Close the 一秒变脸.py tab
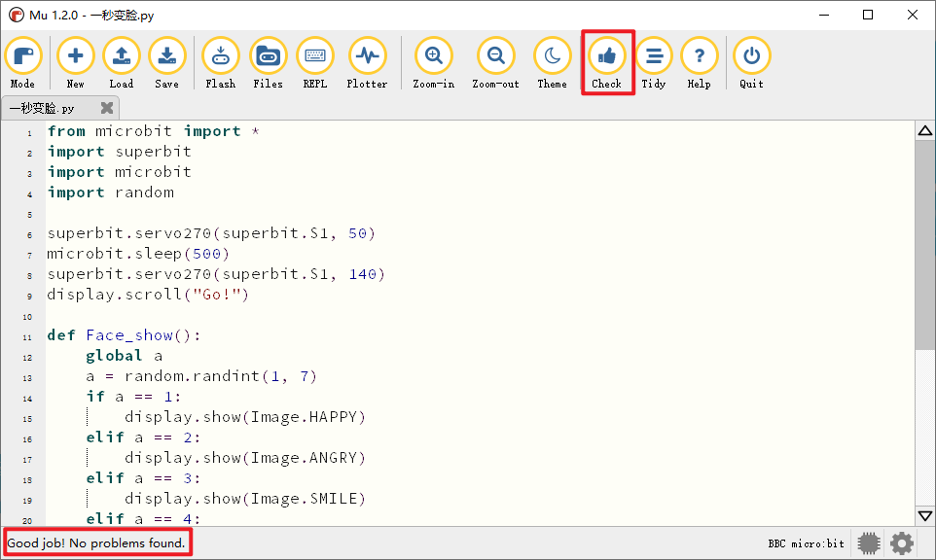The width and height of the screenshot is (936, 560). [x=107, y=107]
